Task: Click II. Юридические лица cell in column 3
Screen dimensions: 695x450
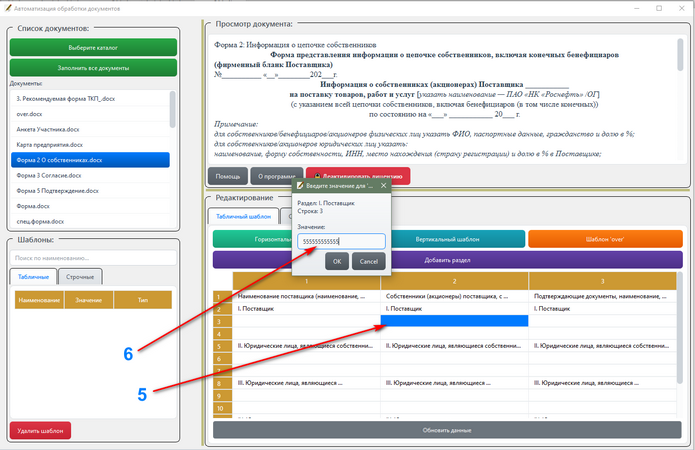Action: (602, 346)
